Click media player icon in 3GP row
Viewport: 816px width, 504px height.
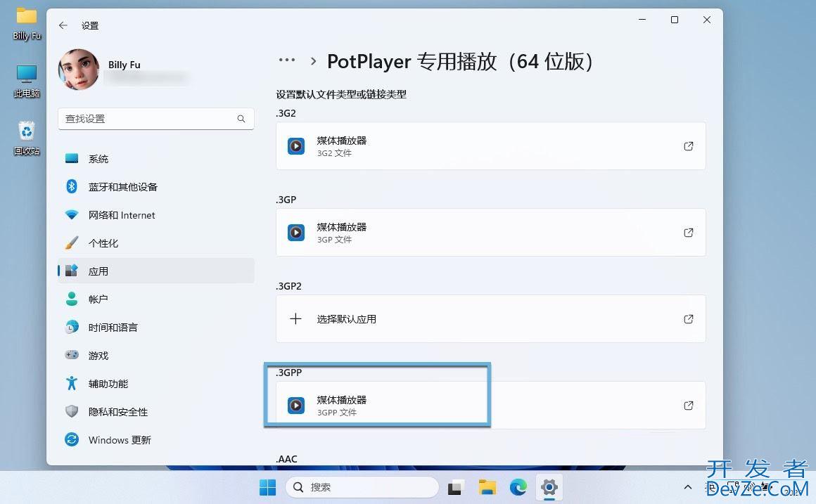(296, 233)
